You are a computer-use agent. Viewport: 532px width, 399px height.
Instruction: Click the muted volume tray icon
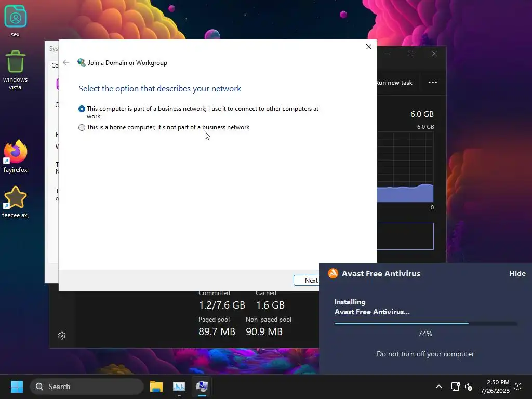tap(469, 387)
